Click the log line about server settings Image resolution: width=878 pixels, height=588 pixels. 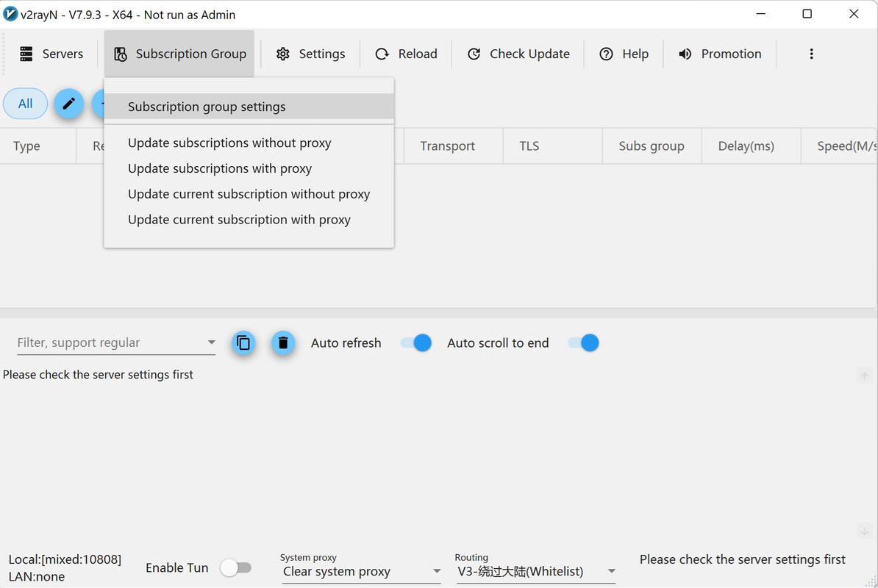click(98, 374)
